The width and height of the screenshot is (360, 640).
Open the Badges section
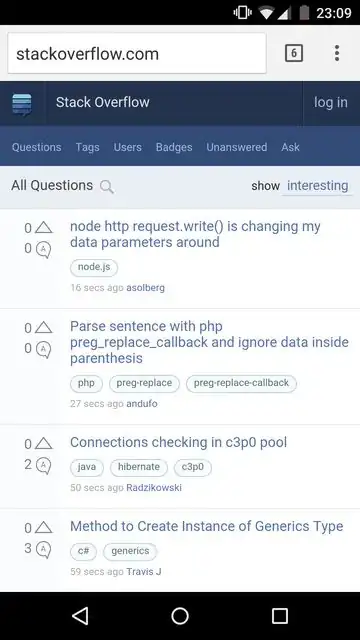click(174, 147)
